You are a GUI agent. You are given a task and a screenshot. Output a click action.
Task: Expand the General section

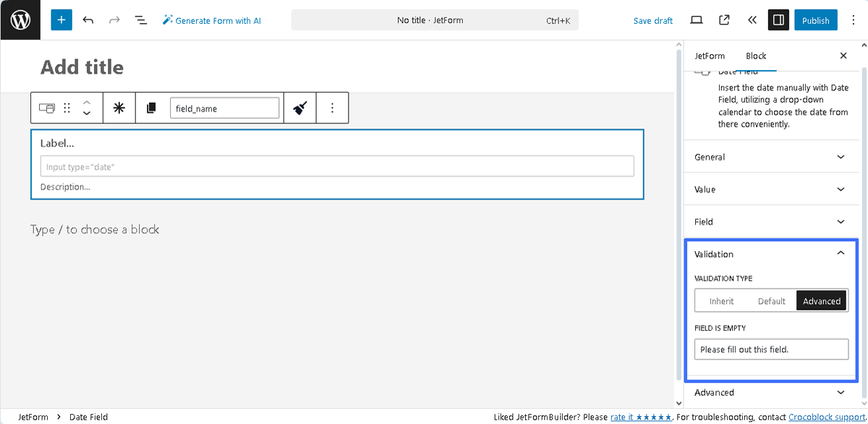(770, 156)
